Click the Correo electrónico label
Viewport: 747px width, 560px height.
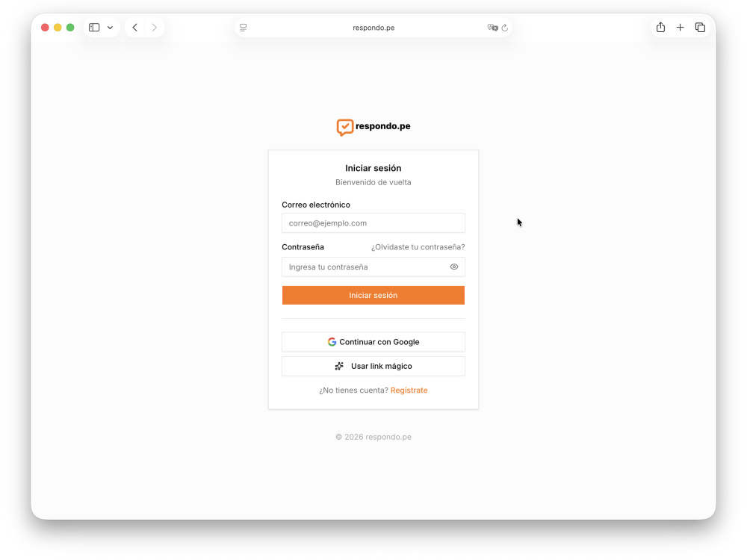pyautogui.click(x=316, y=205)
